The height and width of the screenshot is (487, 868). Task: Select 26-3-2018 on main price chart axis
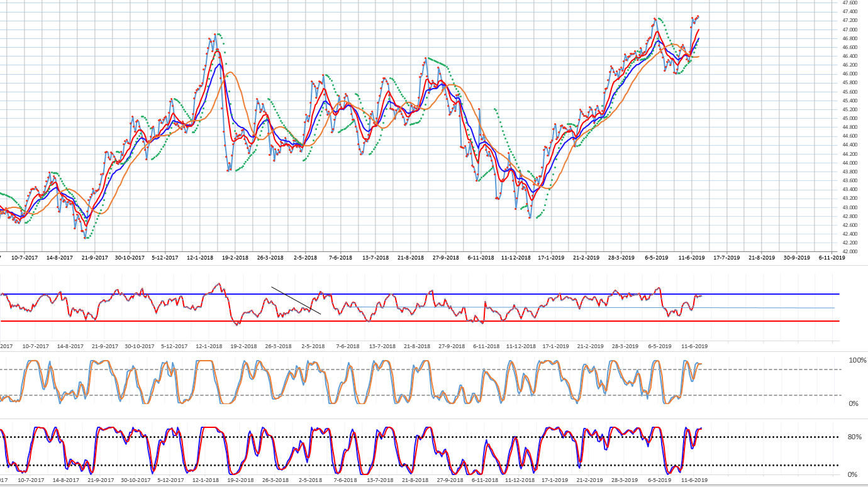(270, 258)
